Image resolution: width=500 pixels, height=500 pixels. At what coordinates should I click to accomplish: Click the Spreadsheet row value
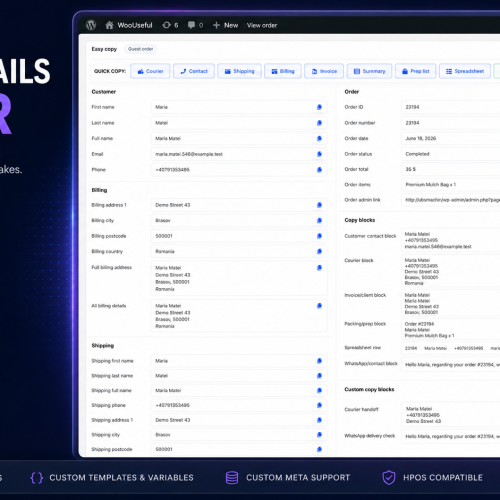(451, 348)
